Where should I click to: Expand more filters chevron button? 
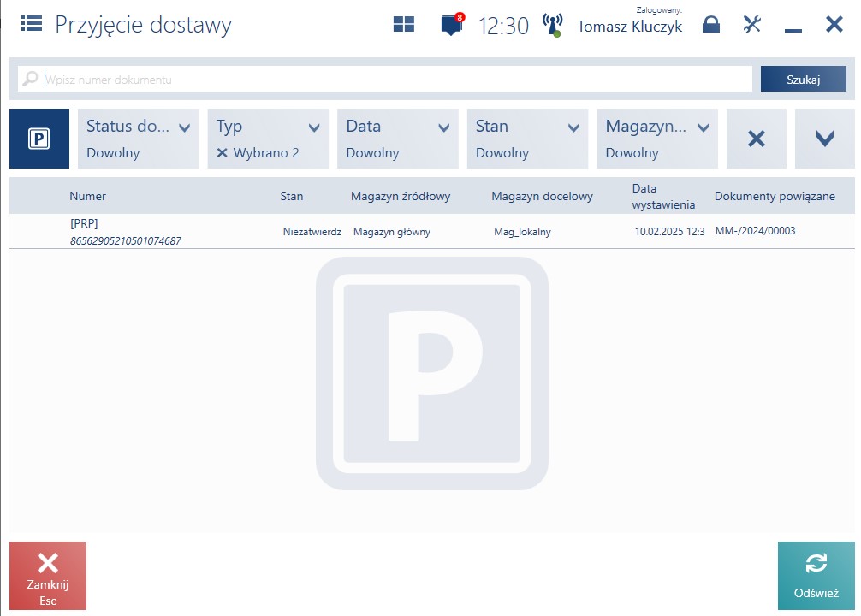[x=825, y=139]
